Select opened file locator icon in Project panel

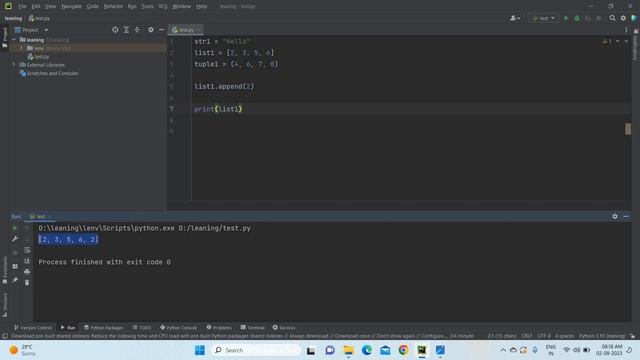[x=115, y=30]
